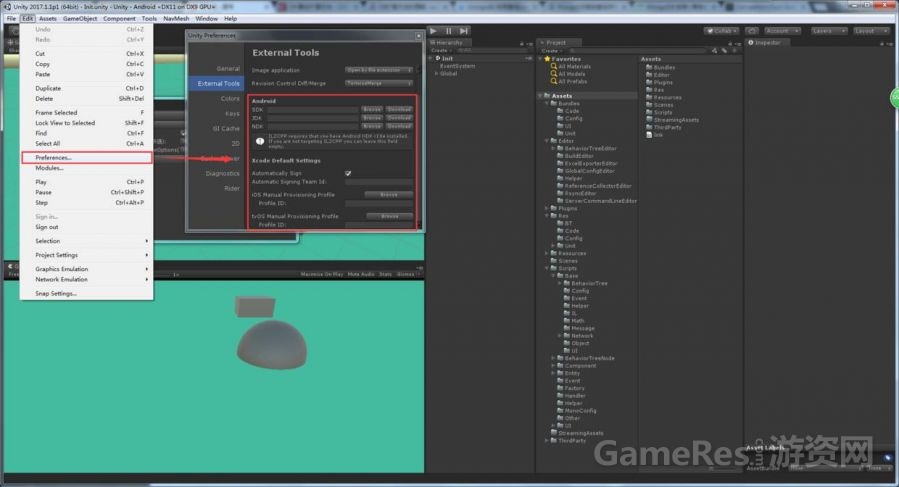The image size is (899, 487).
Task: Toggle Maximize On Play in Game view
Action: click(322, 274)
